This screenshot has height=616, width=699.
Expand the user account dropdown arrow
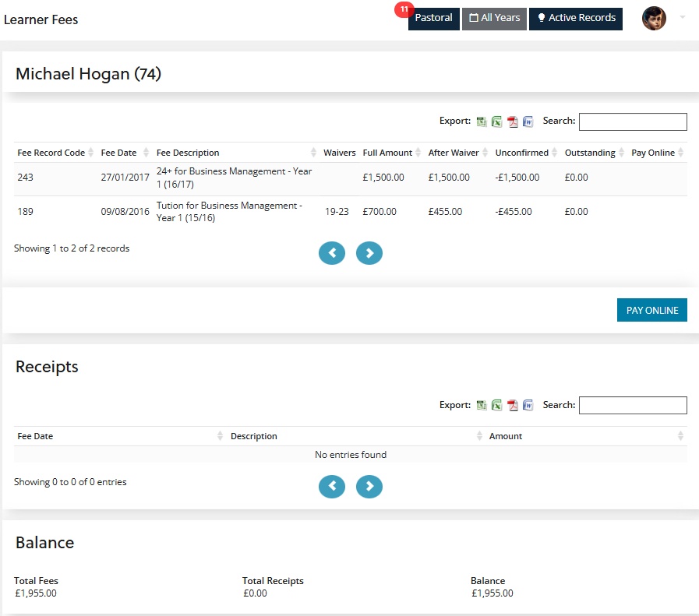(x=683, y=17)
